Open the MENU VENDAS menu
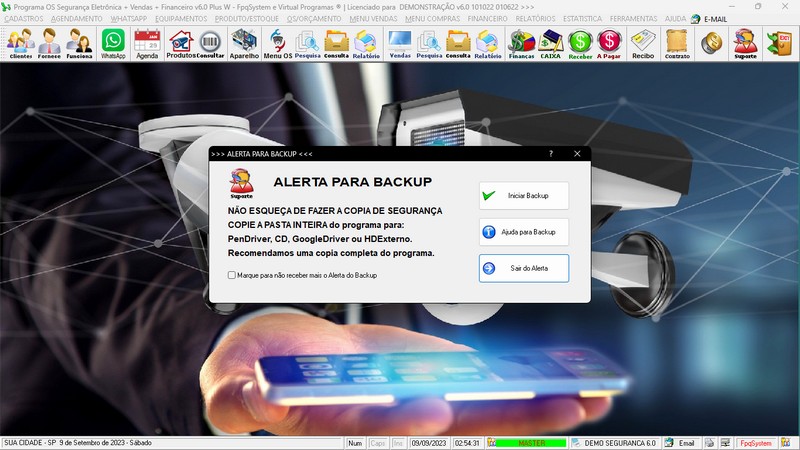The height and width of the screenshot is (450, 800). (373, 19)
